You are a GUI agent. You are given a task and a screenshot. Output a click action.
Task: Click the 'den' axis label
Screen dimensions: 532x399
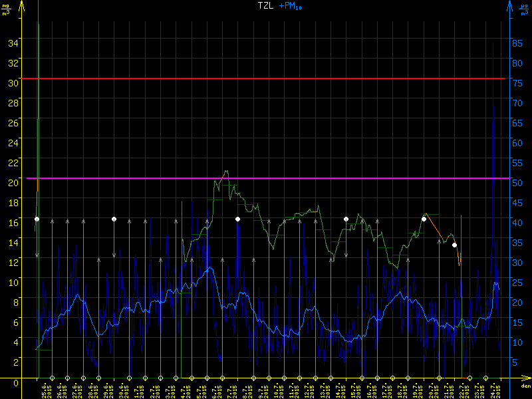[x=525, y=386]
